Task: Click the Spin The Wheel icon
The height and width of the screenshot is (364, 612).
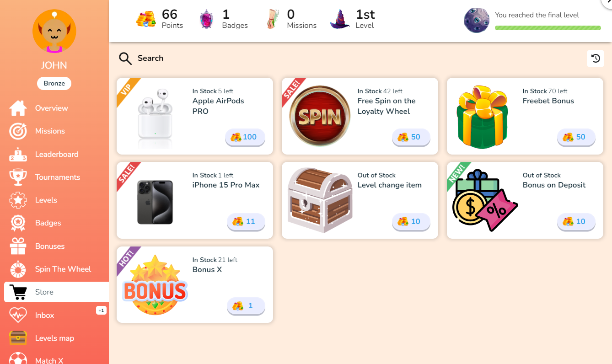Action: coord(18,269)
